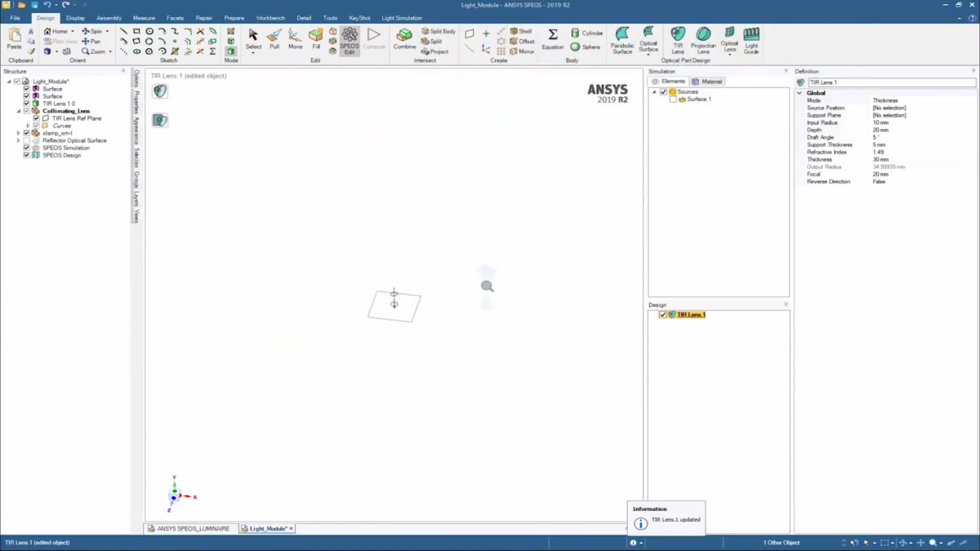Collapse the Global section in Definition
Image resolution: width=980 pixels, height=551 pixels.
800,93
